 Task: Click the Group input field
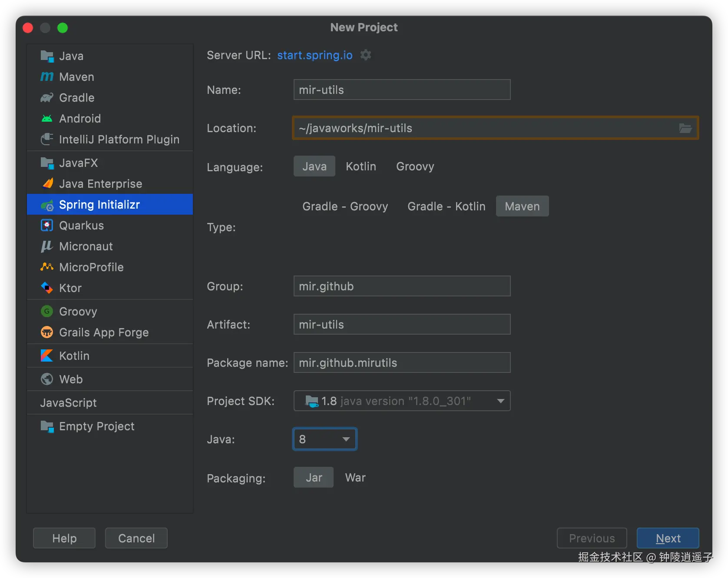(x=402, y=286)
